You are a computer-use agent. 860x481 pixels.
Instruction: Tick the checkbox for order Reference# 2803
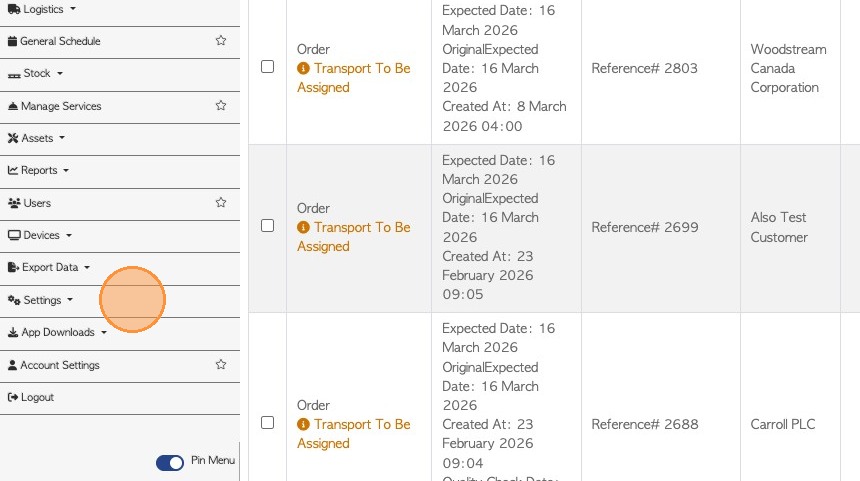pyautogui.click(x=267, y=67)
